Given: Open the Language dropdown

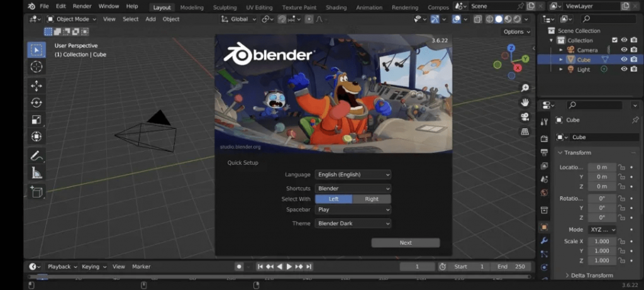Looking at the screenshot, I should pyautogui.click(x=353, y=174).
